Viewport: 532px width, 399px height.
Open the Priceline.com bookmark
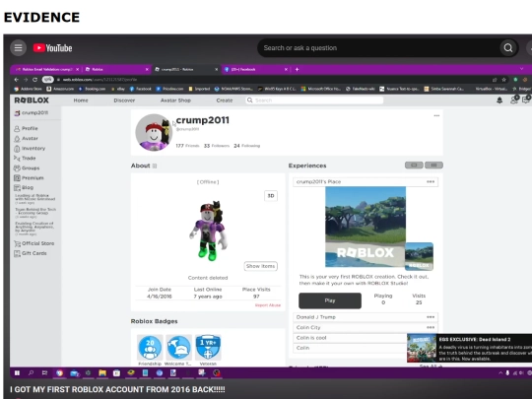169,89
